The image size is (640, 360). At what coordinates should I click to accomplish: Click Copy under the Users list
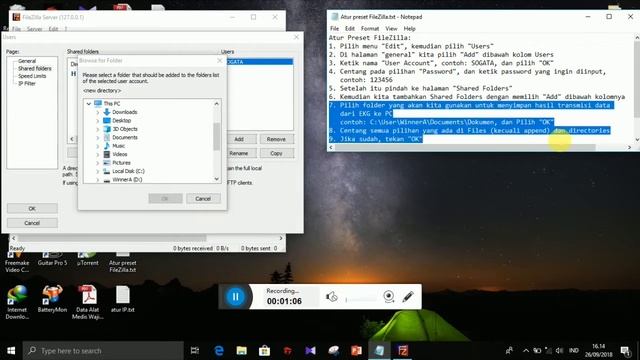pos(276,153)
